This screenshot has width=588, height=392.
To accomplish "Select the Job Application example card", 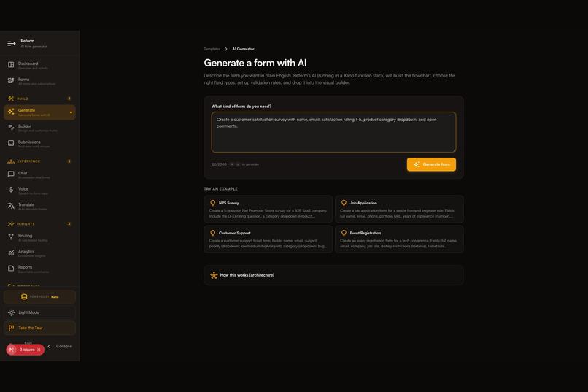I will tap(399, 209).
